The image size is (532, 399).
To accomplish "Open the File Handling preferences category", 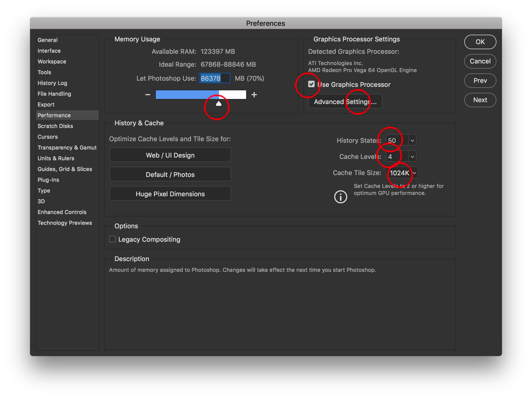I will point(54,94).
